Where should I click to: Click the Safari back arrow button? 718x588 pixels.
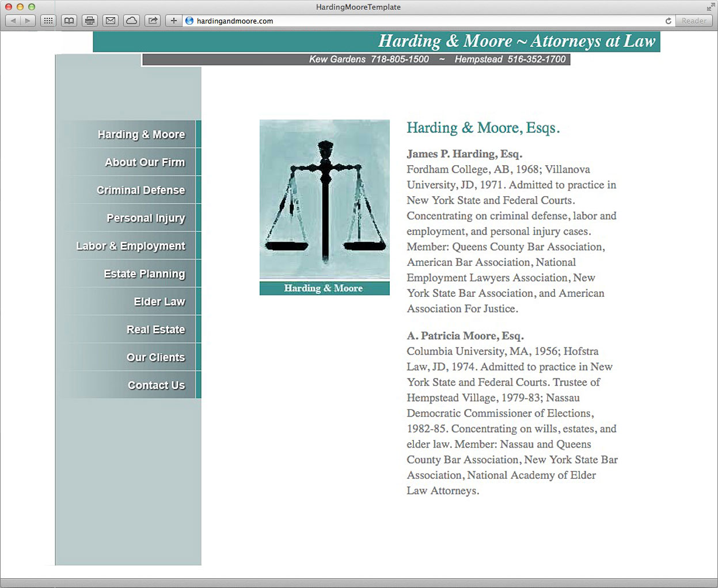click(x=13, y=21)
